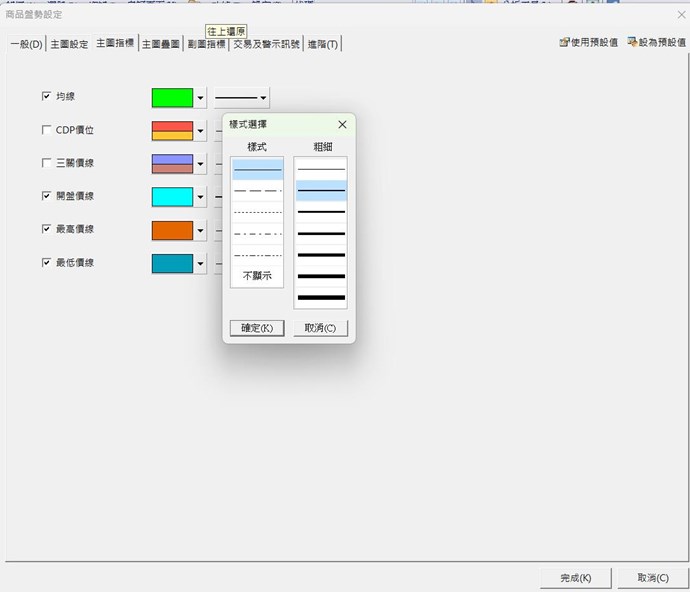Viewport: 690px width, 592px height.
Task: Open the 均線 line style dropdown
Action: click(x=241, y=98)
